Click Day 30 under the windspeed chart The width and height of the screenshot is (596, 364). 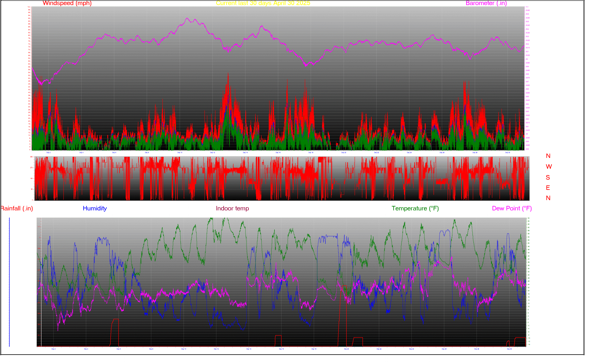(507, 153)
